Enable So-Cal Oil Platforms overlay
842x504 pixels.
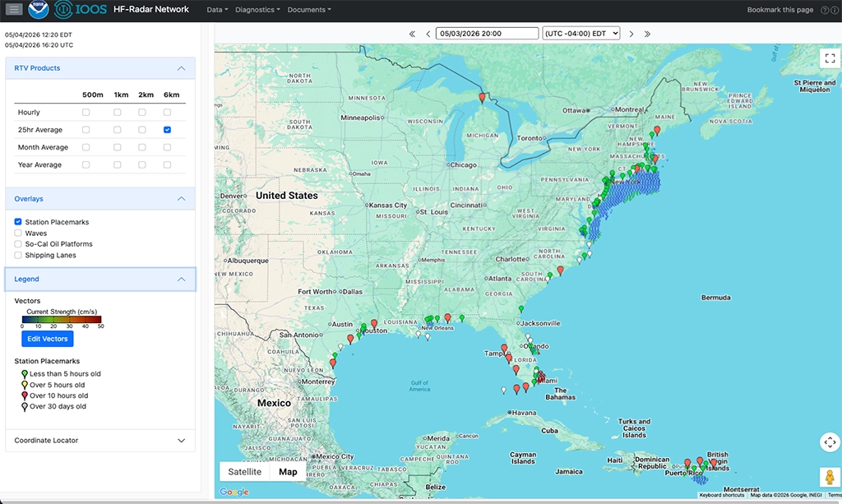pos(18,243)
